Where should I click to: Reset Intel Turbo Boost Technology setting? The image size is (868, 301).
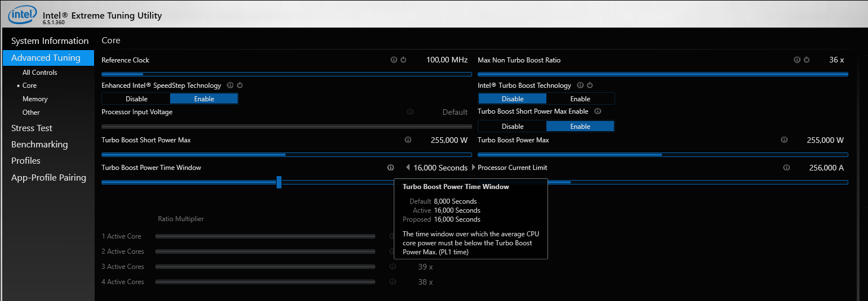click(590, 86)
